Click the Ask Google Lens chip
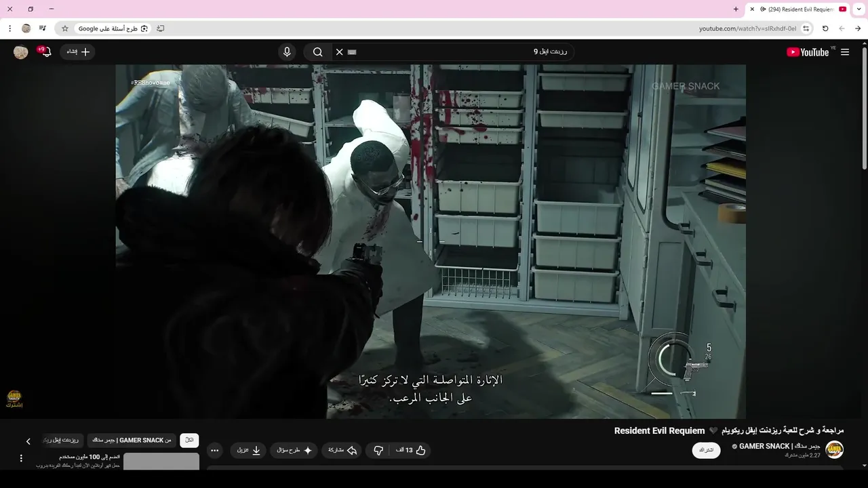The image size is (868, 488). 113,28
